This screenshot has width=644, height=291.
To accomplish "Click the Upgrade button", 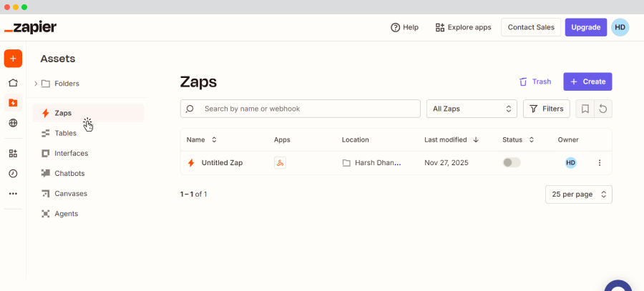I will [x=585, y=27].
